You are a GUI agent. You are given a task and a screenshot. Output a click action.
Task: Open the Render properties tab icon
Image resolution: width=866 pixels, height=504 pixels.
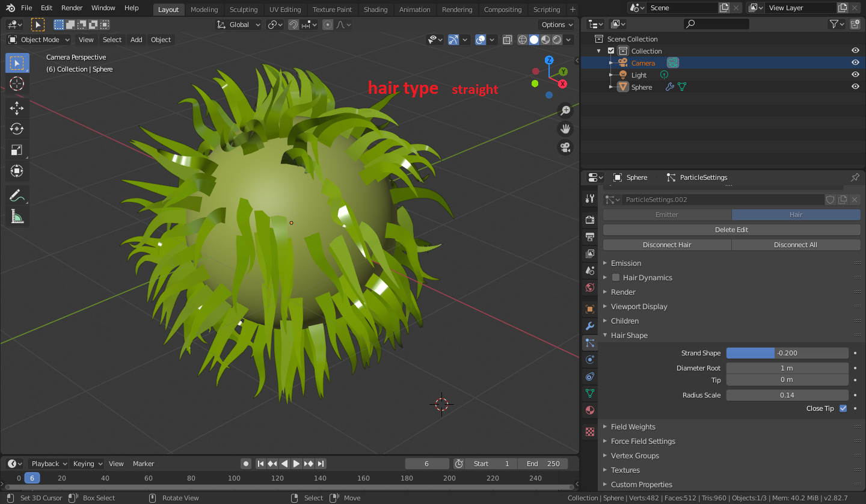click(590, 220)
